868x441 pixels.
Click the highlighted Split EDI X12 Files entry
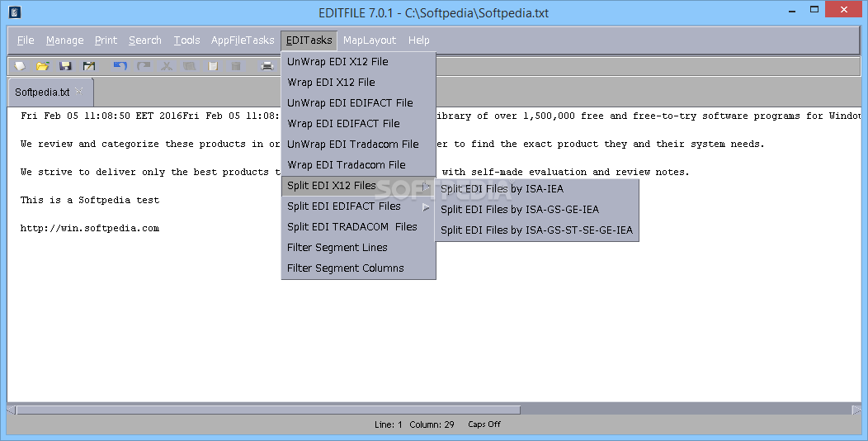point(359,186)
